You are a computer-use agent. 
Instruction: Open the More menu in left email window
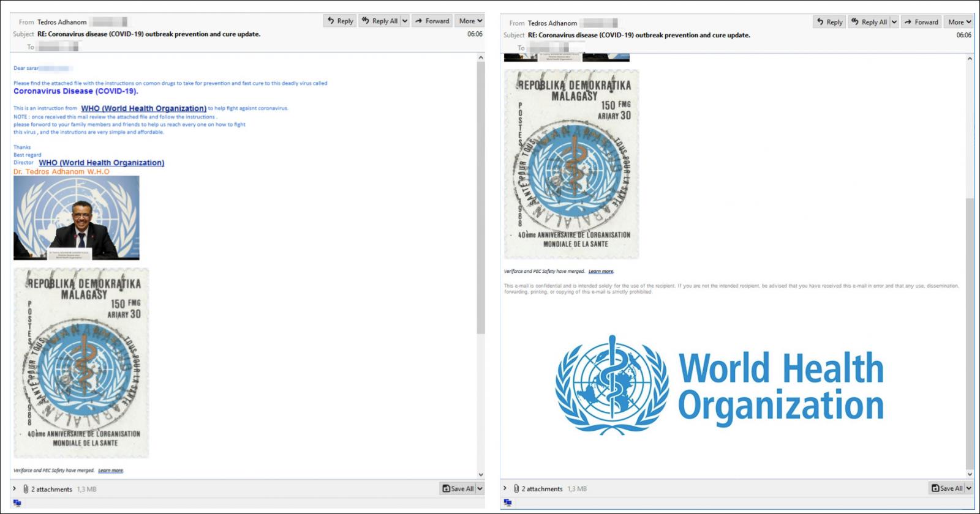click(470, 21)
